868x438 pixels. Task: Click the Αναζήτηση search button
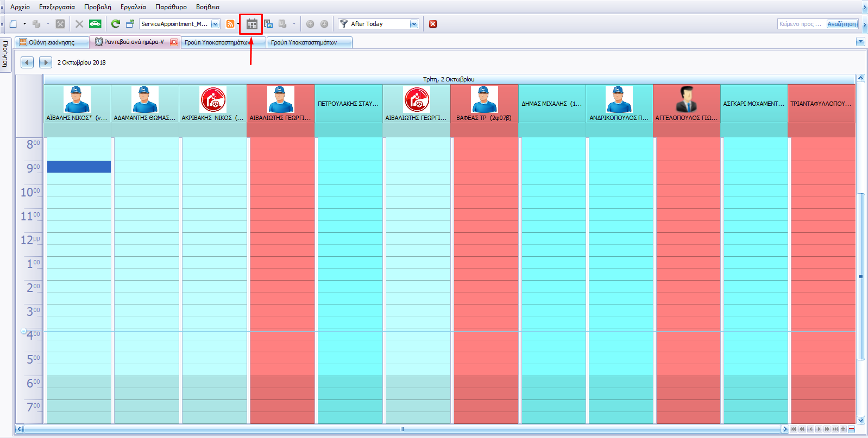(x=841, y=24)
